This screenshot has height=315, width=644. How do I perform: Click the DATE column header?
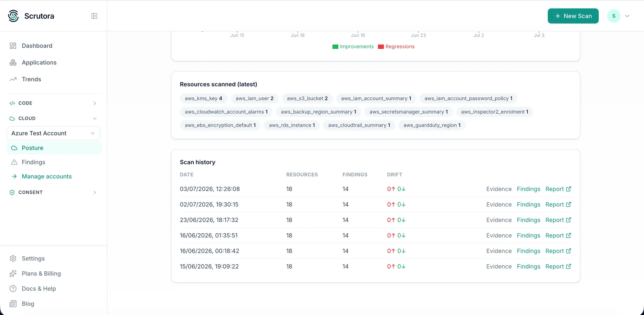186,175
